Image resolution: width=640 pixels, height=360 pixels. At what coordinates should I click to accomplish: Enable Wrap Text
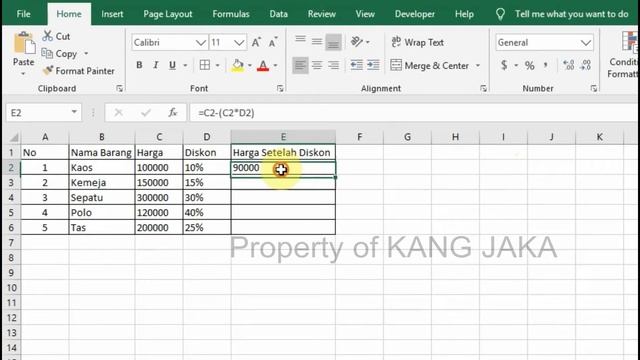point(418,42)
